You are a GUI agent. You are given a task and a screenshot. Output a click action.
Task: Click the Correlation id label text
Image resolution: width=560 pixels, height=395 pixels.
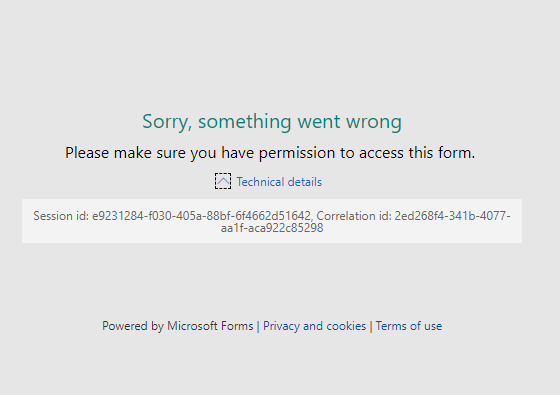point(354,216)
